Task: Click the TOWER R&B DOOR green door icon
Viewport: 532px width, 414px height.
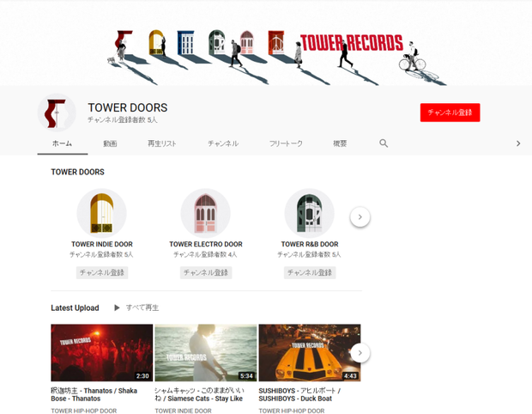Action: (310, 213)
